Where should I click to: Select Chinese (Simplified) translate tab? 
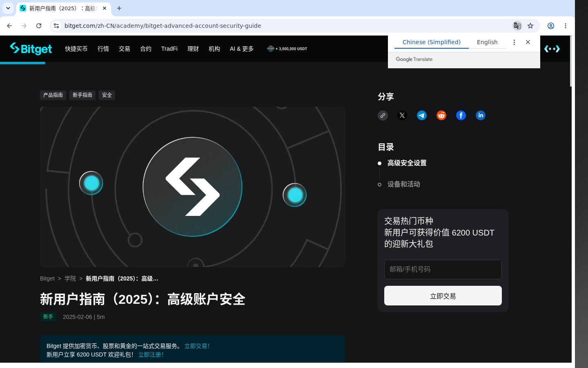432,42
